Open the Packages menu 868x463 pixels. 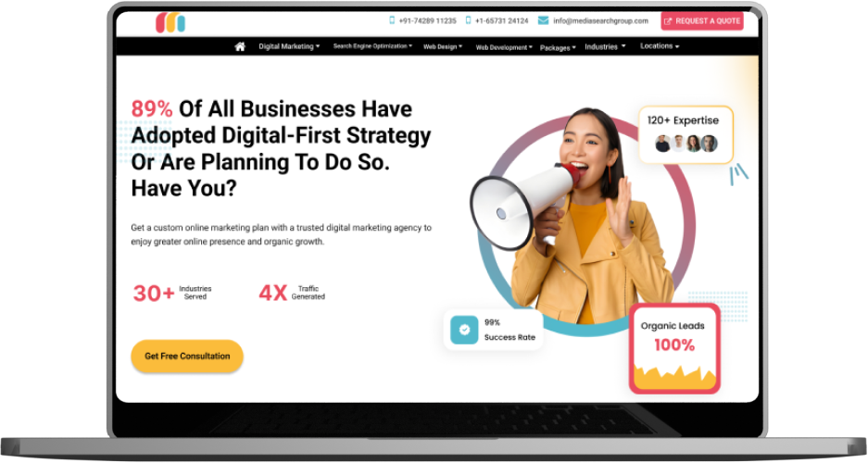tap(558, 48)
